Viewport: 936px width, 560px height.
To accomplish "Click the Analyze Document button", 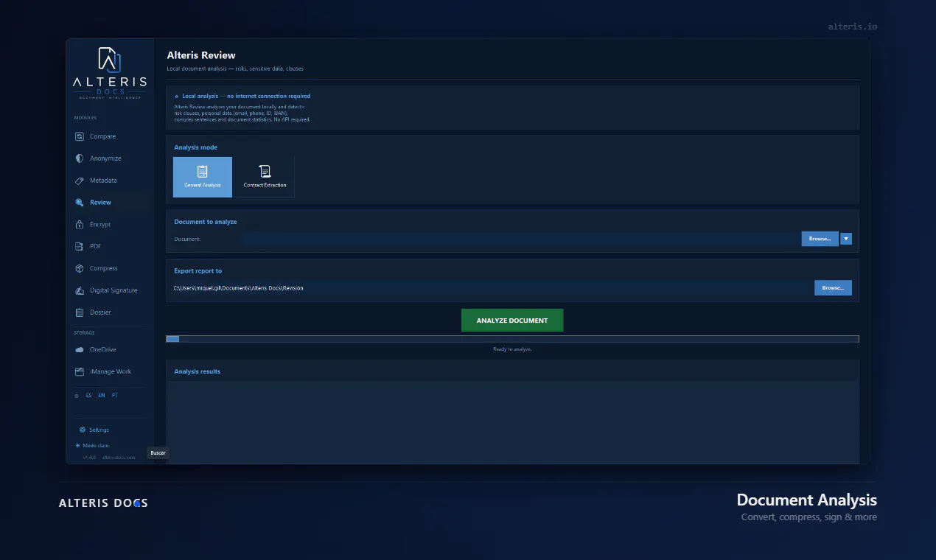I will pyautogui.click(x=512, y=321).
